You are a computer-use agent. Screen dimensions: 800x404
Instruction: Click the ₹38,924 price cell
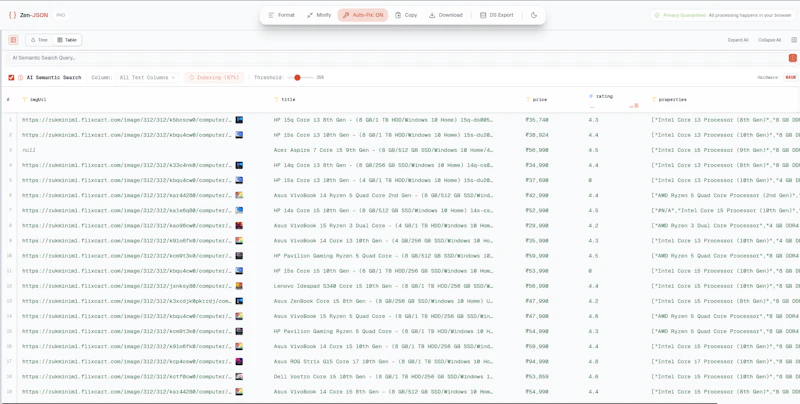click(x=537, y=135)
